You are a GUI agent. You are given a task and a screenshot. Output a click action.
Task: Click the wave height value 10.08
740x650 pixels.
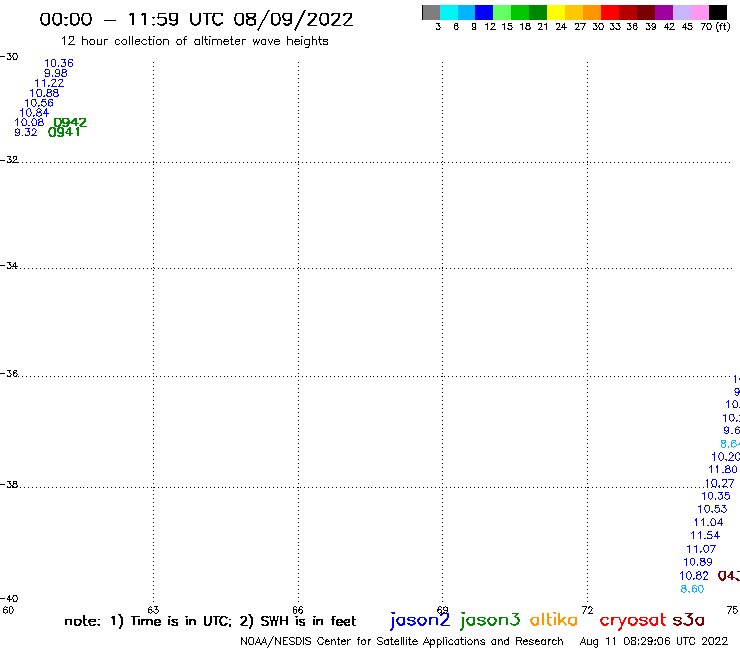pyautogui.click(x=29, y=122)
